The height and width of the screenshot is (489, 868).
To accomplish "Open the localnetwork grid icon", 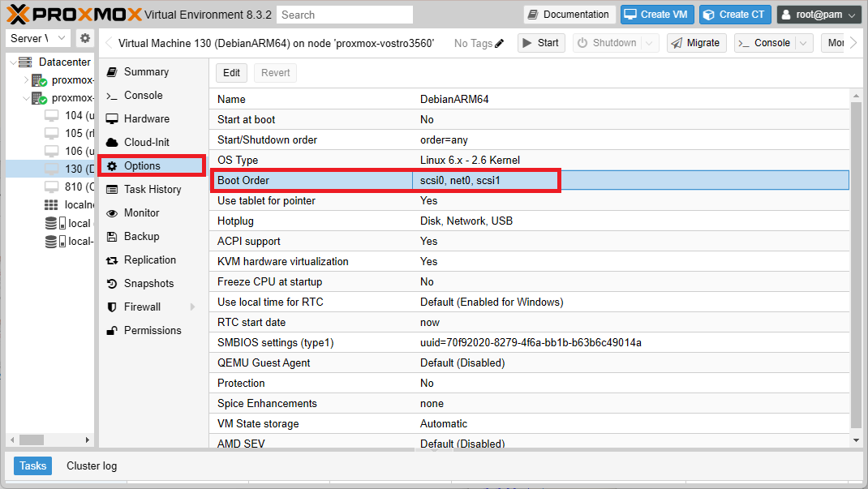I will [51, 204].
